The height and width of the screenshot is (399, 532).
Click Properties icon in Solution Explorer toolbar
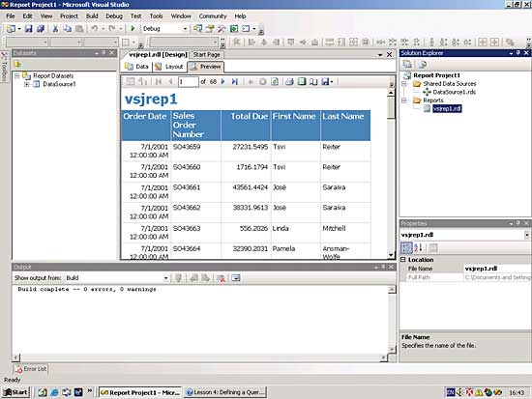(407, 64)
